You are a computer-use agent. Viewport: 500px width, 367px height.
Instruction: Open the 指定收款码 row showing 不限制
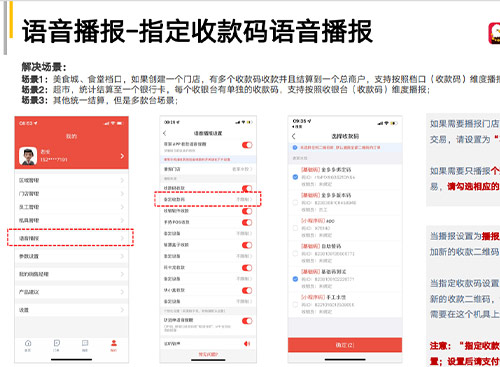(x=208, y=199)
